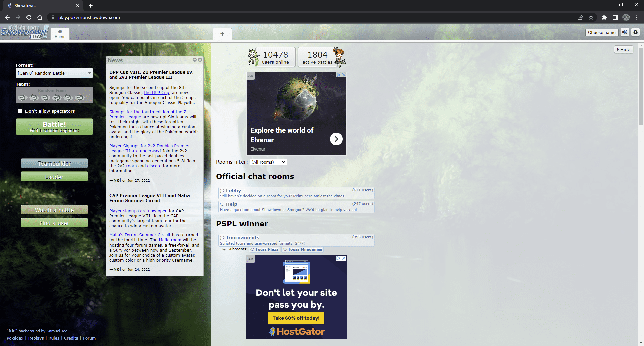
Task: Minimize the News panel
Action: pyautogui.click(x=195, y=60)
